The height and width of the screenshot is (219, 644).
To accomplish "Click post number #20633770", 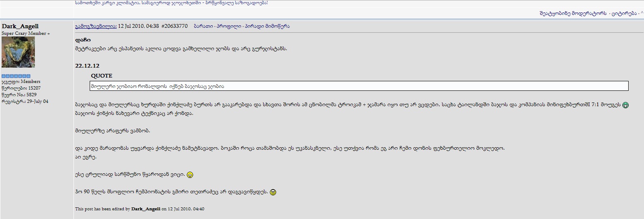I will 174,26.
